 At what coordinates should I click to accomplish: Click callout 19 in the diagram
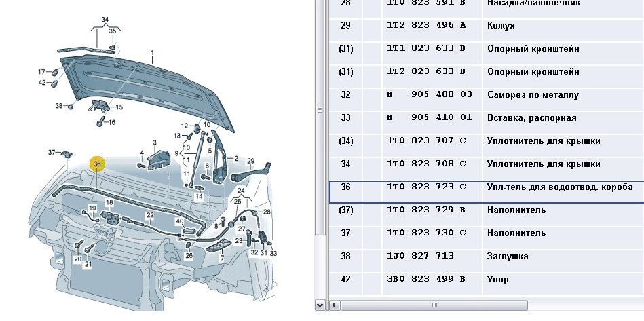pos(92,208)
